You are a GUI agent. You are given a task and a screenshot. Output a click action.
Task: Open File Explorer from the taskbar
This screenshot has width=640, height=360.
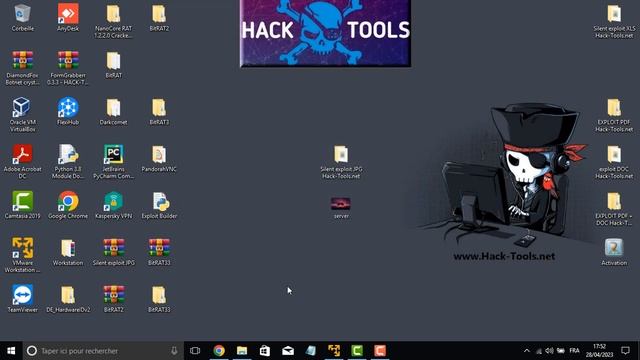click(x=242, y=351)
